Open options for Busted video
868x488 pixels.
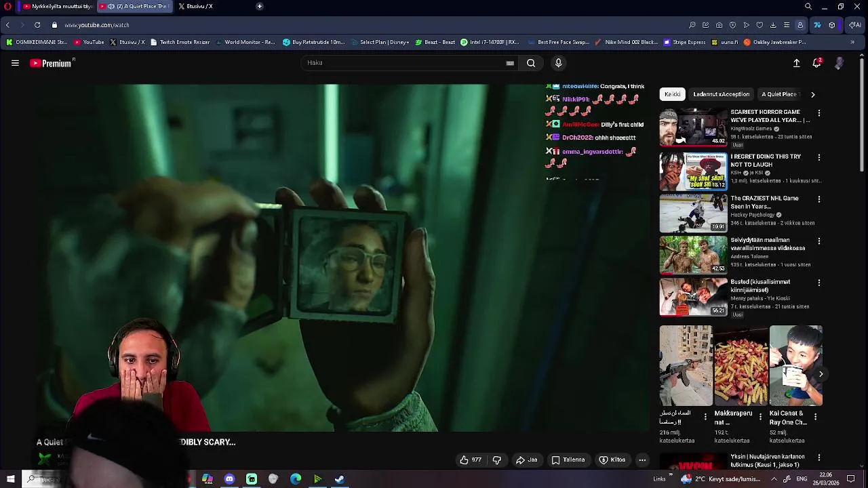pos(819,283)
